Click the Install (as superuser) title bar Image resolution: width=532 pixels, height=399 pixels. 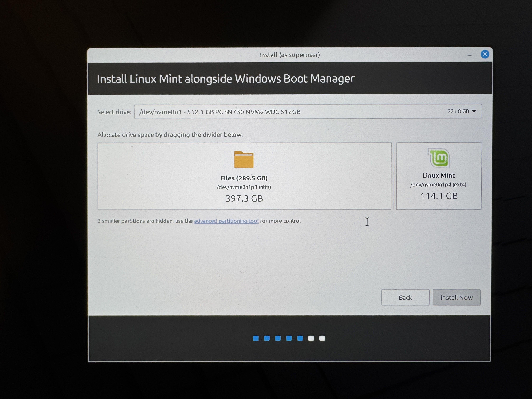[x=289, y=55]
